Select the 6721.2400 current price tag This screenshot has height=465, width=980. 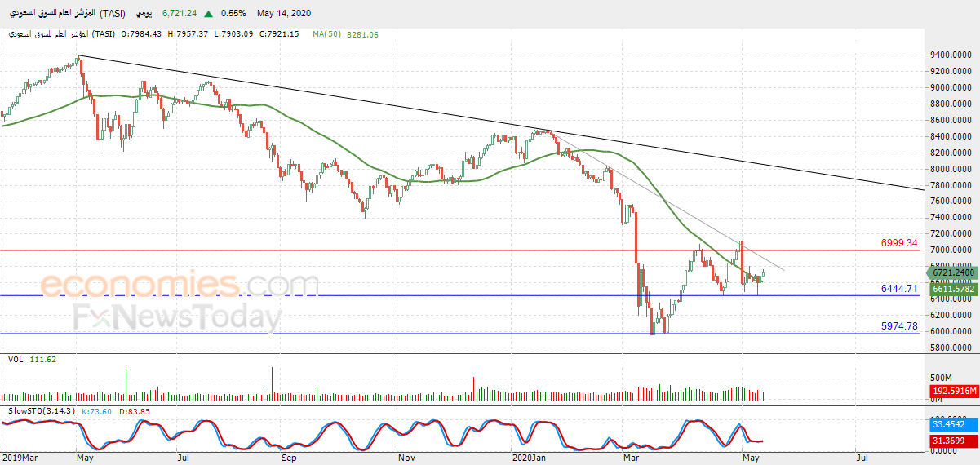[954, 272]
